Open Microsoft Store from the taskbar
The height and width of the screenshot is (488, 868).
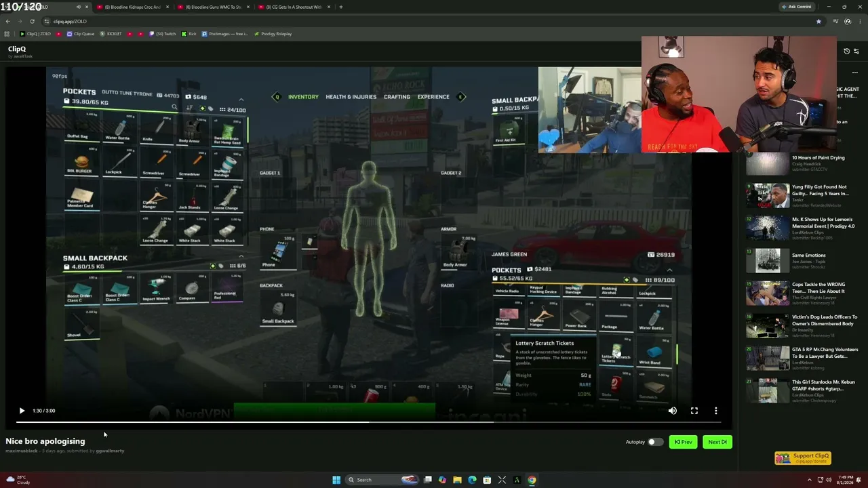487,480
